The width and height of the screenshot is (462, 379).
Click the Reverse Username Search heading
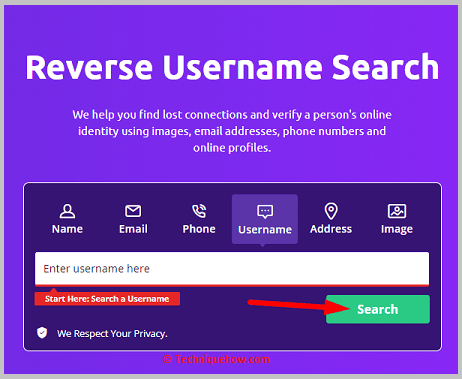pos(232,67)
